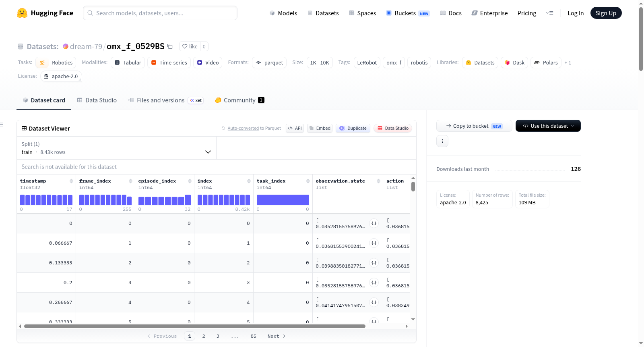Select the LeRobot tag
644x347 pixels.
(x=367, y=62)
